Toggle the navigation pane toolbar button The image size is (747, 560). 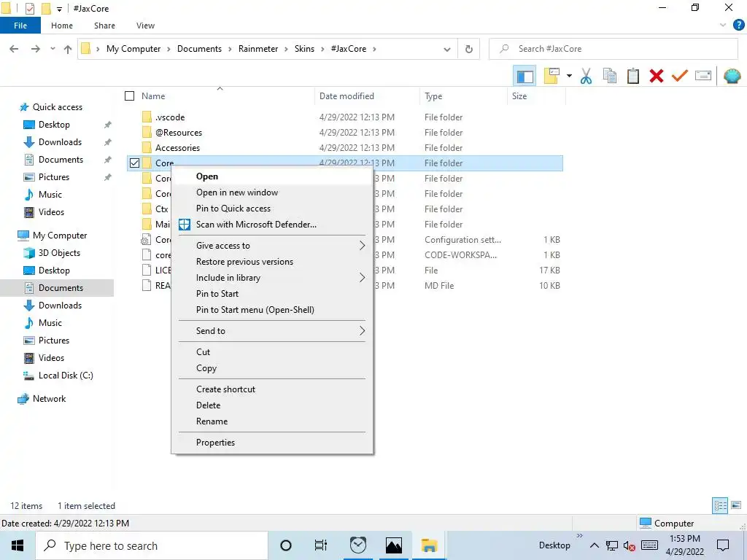pyautogui.click(x=525, y=76)
